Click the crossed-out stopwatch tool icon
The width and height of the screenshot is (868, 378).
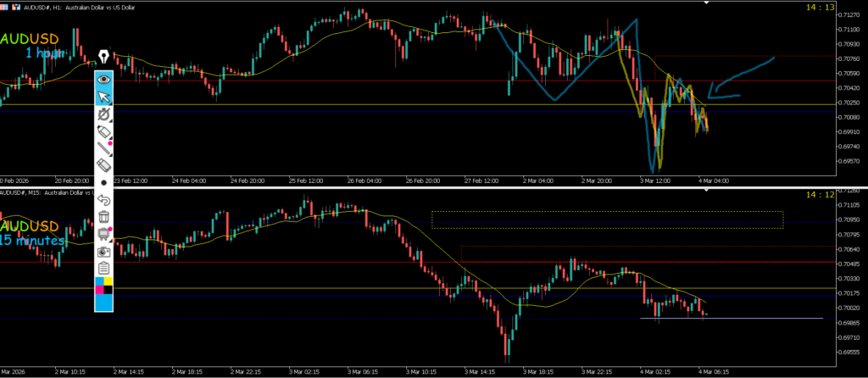103,114
